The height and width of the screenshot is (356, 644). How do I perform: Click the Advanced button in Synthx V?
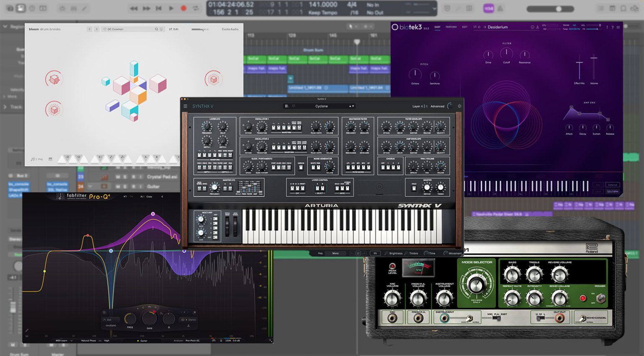coord(437,106)
